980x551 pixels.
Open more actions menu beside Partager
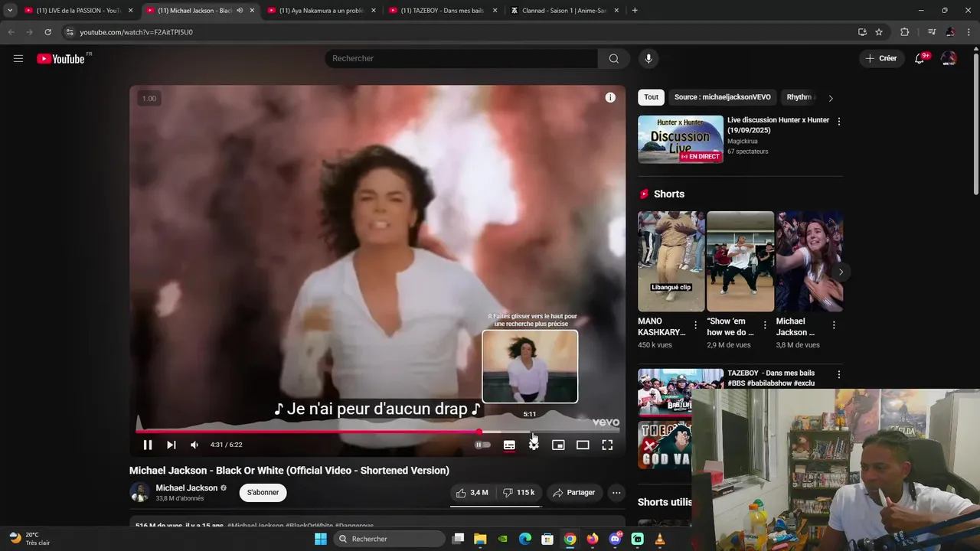pyautogui.click(x=616, y=493)
